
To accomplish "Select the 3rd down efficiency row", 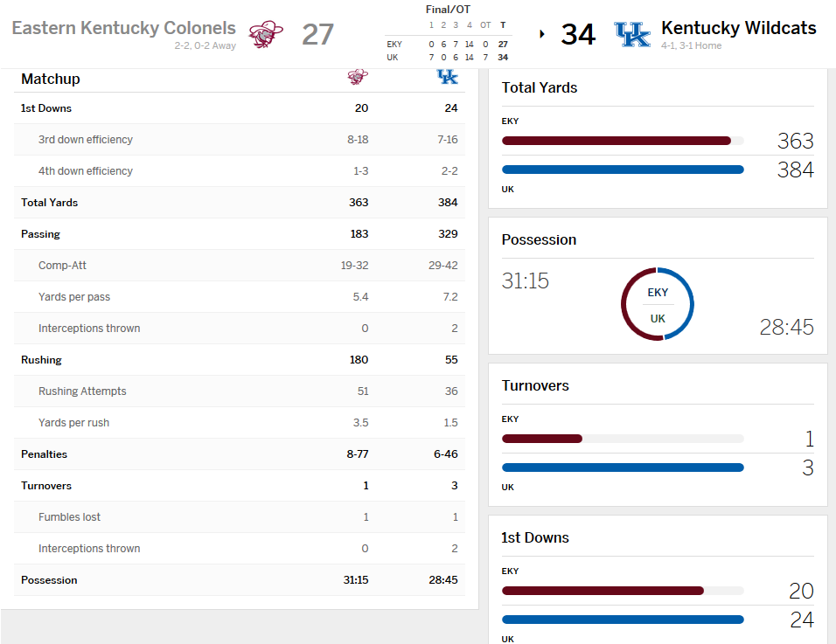I will coord(239,140).
